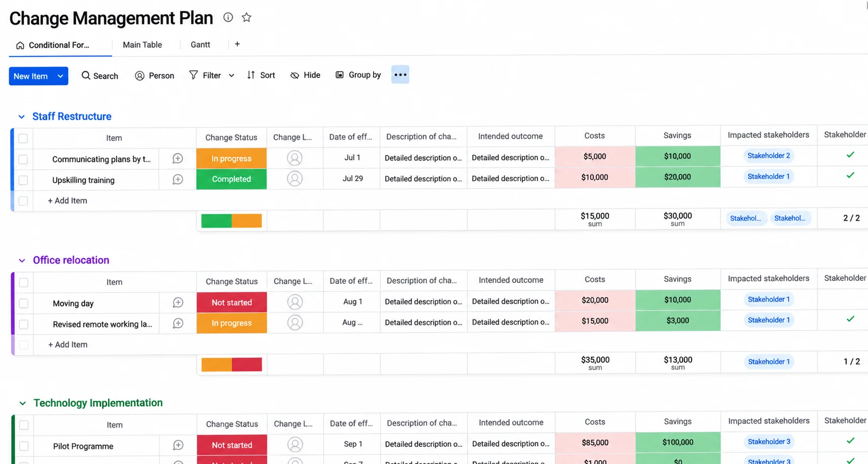Tick the checkbox for Pilot Programme row
868x464 pixels.
(x=24, y=446)
